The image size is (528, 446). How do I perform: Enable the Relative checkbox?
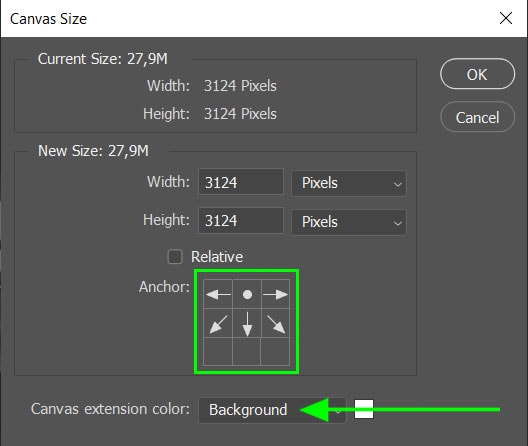(x=175, y=257)
